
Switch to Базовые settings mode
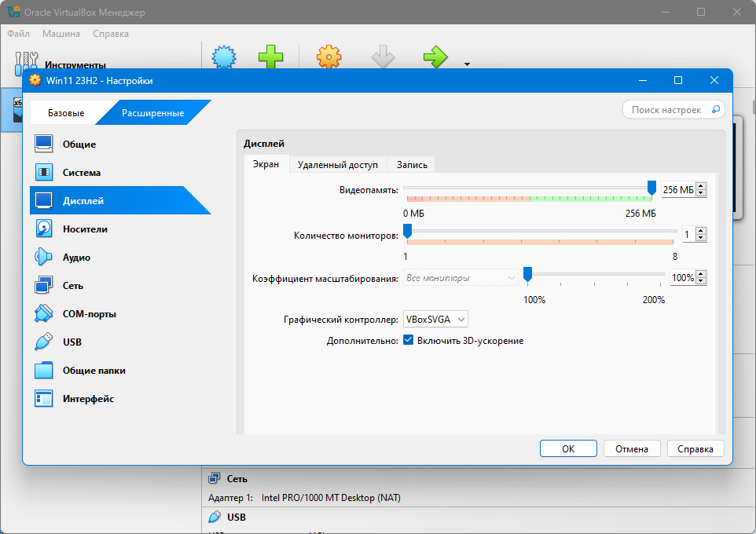[x=66, y=113]
